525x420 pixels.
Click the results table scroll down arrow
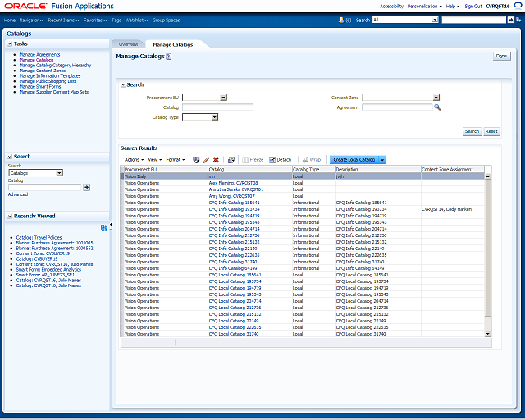tap(488, 334)
